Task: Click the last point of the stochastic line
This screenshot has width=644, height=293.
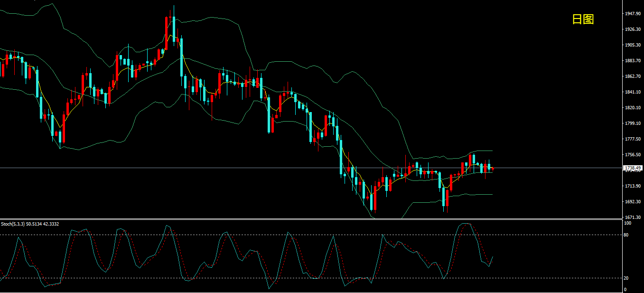Action: (493, 256)
